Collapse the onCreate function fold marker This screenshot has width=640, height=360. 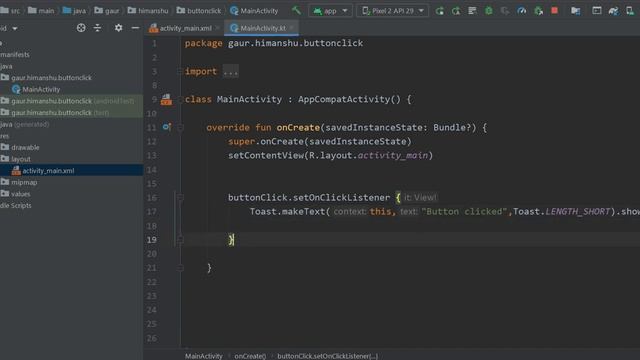click(180, 127)
